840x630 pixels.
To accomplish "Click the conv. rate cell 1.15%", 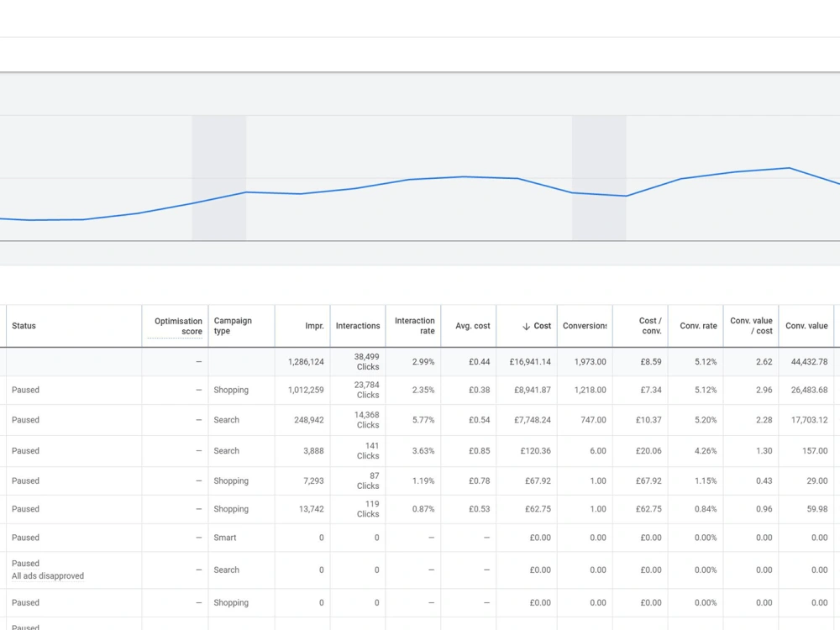I will click(706, 481).
